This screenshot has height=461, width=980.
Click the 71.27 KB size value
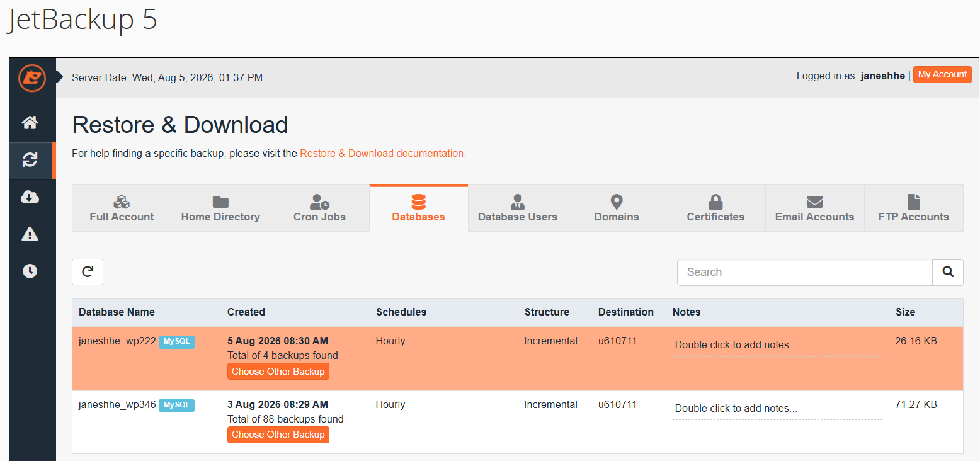point(916,405)
